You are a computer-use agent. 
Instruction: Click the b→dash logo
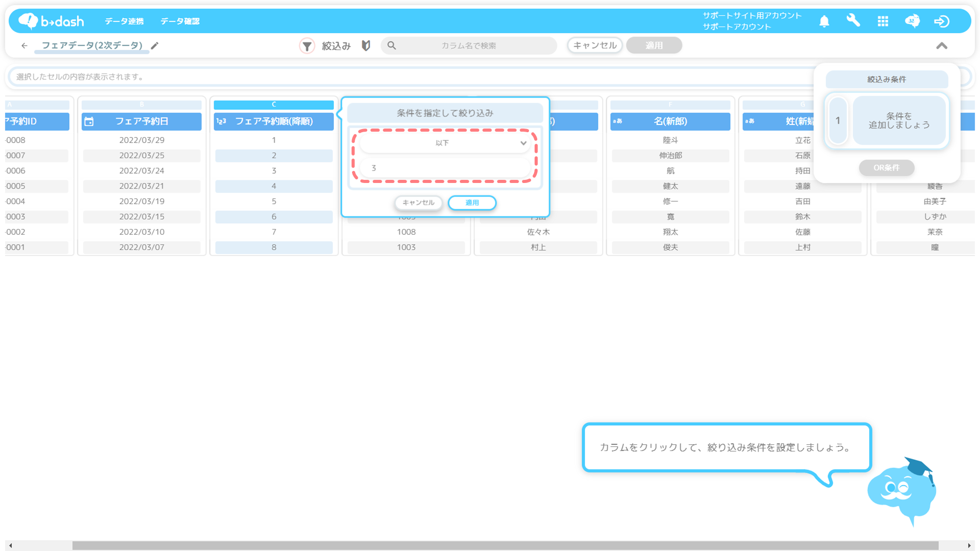(x=51, y=21)
